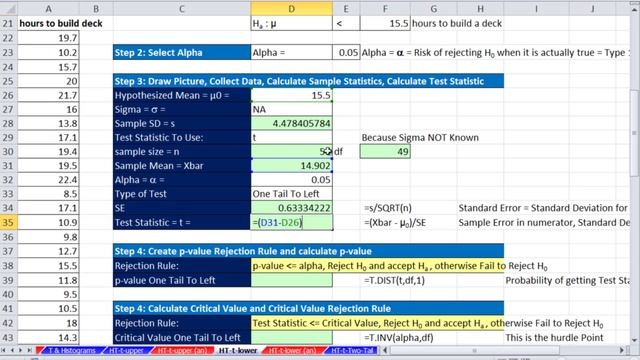Click horizontal scrollbar right arrow
The width and height of the screenshot is (640, 360).
tap(622, 350)
